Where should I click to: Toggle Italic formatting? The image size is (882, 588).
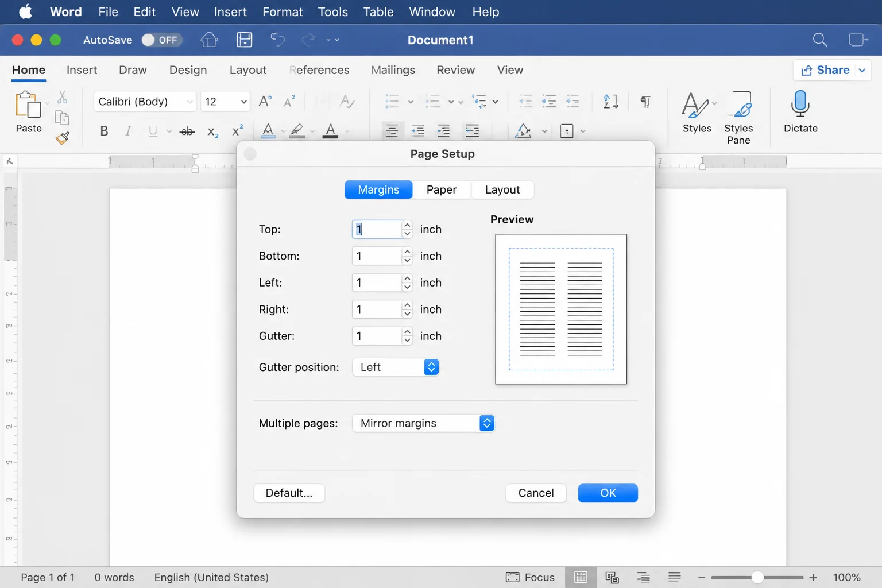click(128, 131)
